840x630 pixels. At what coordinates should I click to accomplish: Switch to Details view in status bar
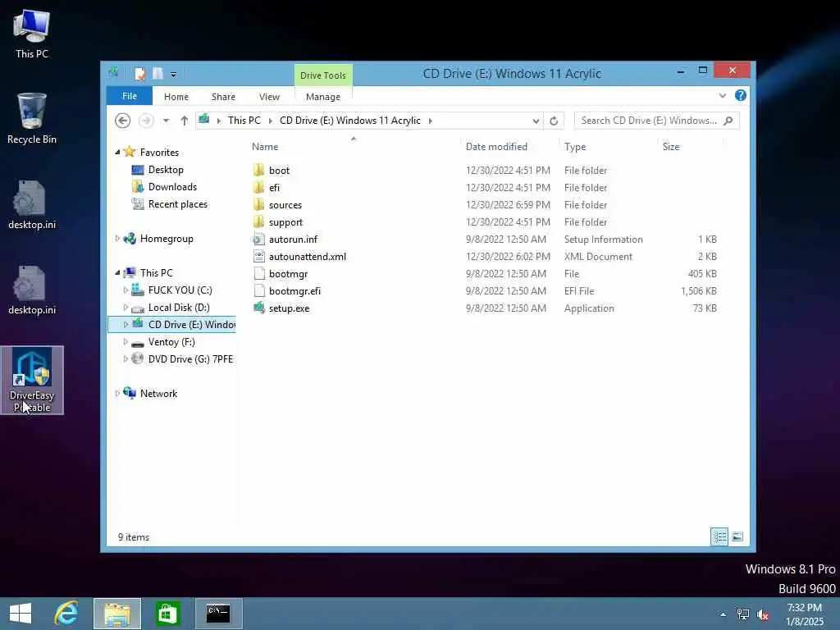click(x=719, y=536)
